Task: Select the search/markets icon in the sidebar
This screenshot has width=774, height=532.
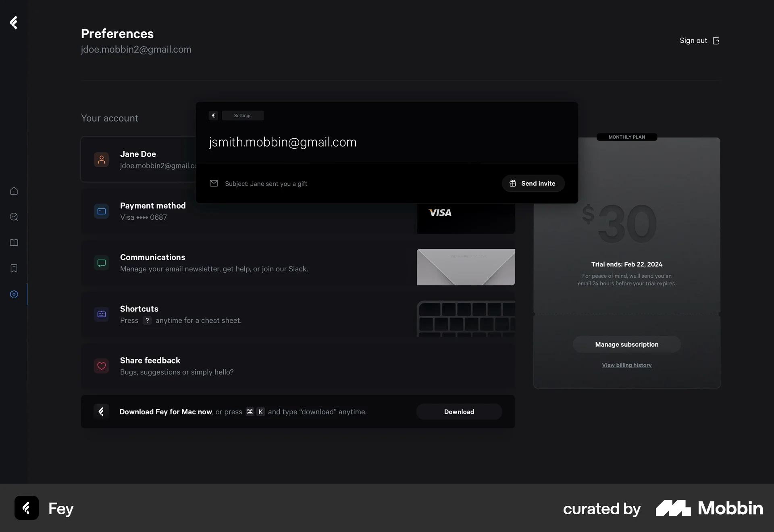Action: tap(14, 217)
